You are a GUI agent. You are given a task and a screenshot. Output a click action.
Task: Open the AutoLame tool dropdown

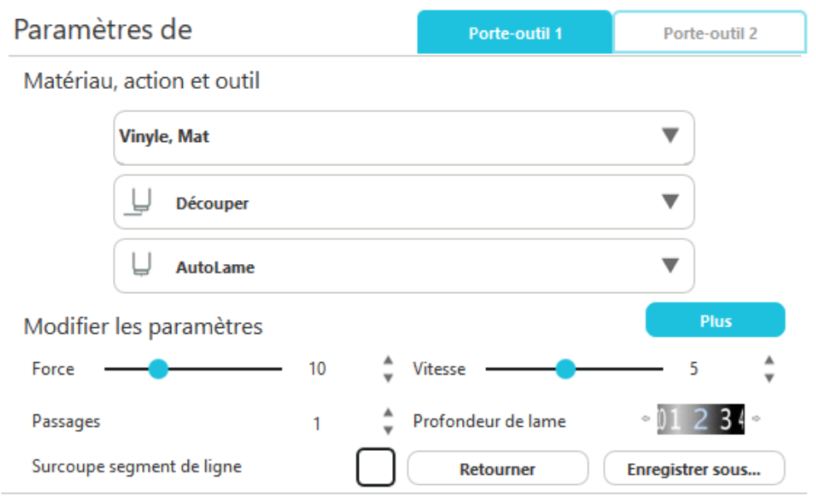670,266
